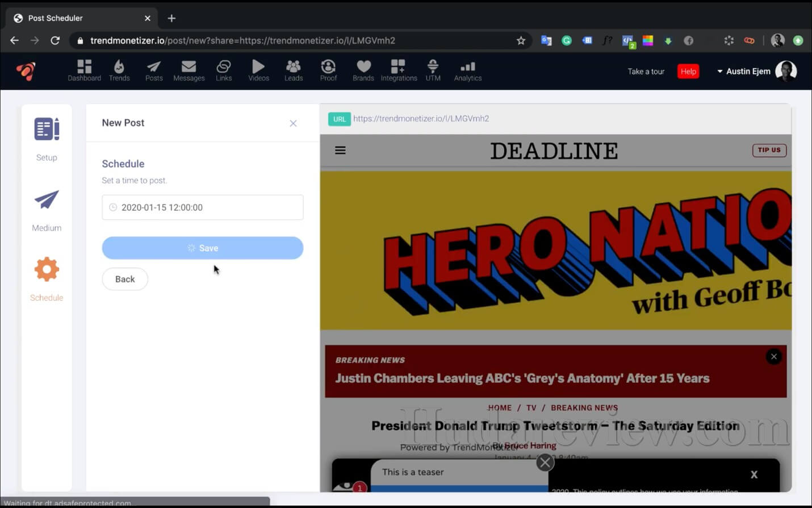Close the New Post panel

click(293, 123)
